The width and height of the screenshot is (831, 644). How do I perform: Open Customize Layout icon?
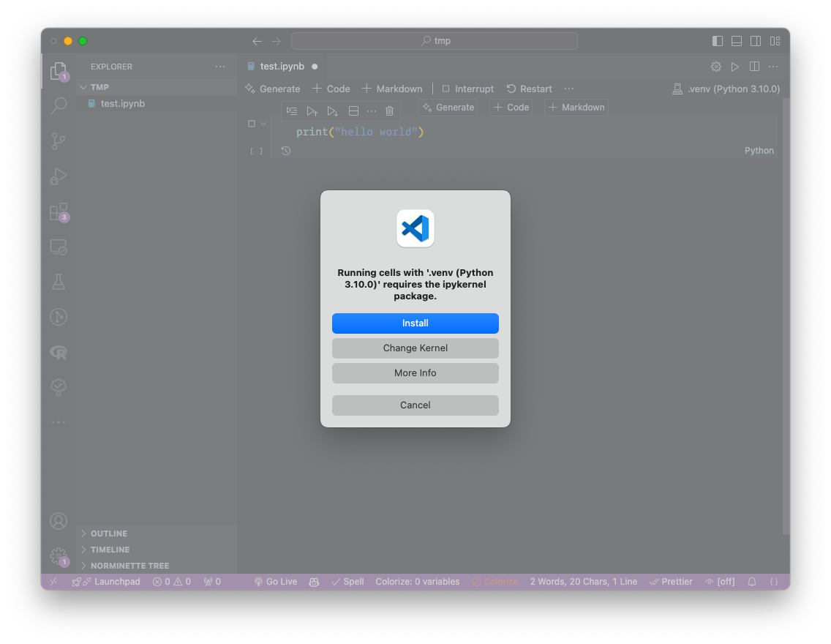pyautogui.click(x=775, y=41)
